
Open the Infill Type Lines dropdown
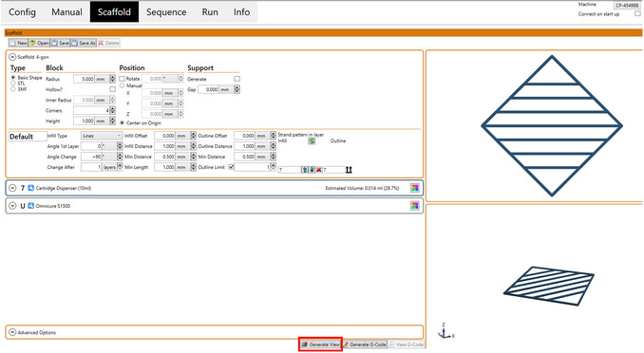(102, 136)
